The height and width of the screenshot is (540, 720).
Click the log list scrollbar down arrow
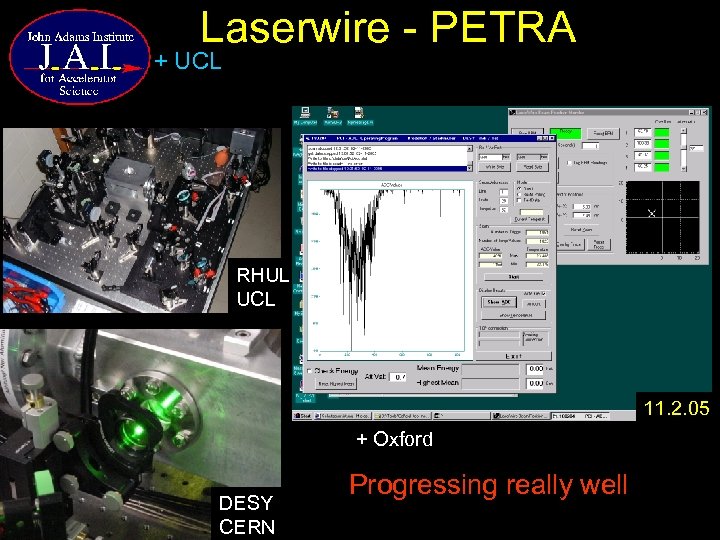pos(469,168)
